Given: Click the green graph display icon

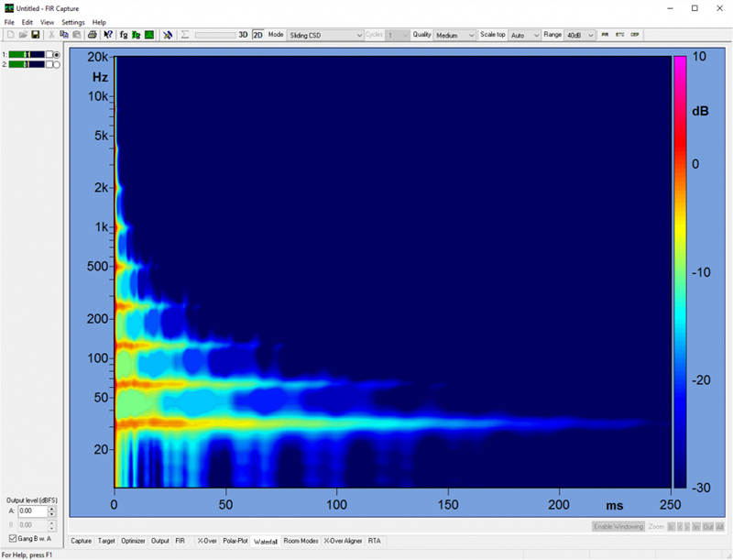Looking at the screenshot, I should click(x=149, y=35).
